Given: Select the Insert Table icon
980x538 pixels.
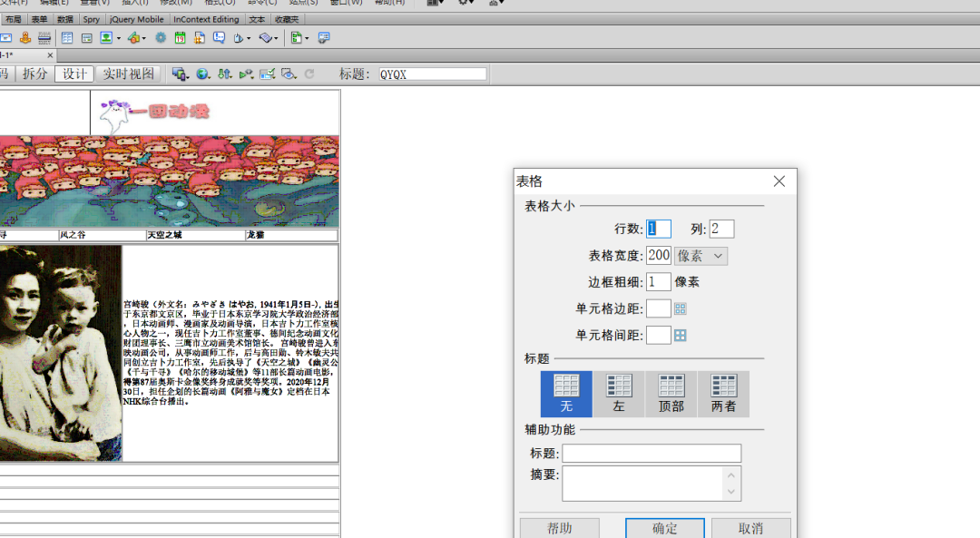Looking at the screenshot, I should click(x=67, y=37).
